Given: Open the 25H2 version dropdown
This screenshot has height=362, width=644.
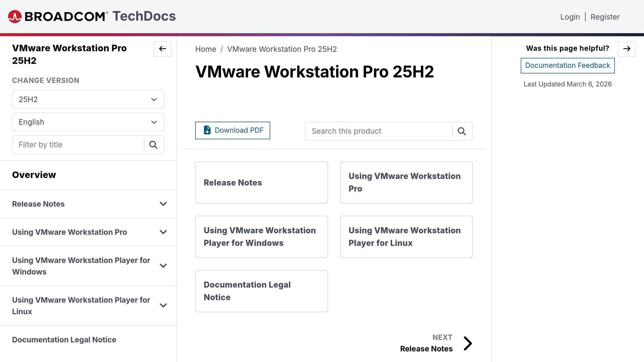Looking at the screenshot, I should pos(88,99).
